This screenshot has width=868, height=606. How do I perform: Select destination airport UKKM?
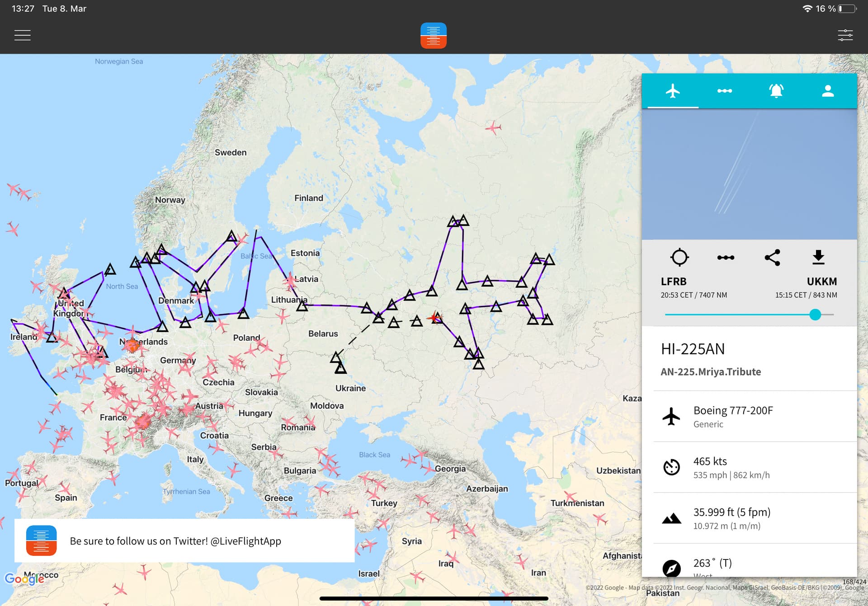point(821,282)
